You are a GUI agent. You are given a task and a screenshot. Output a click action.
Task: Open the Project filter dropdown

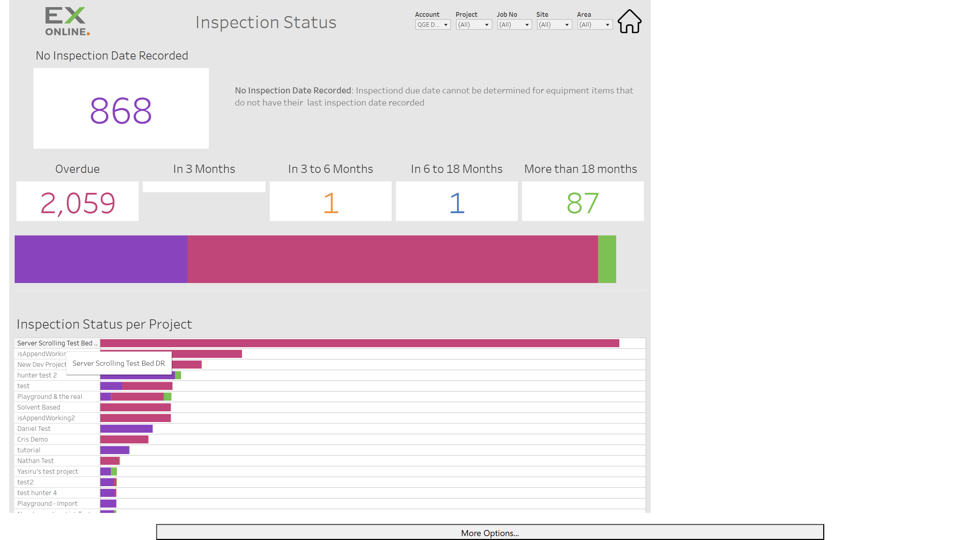click(x=474, y=25)
